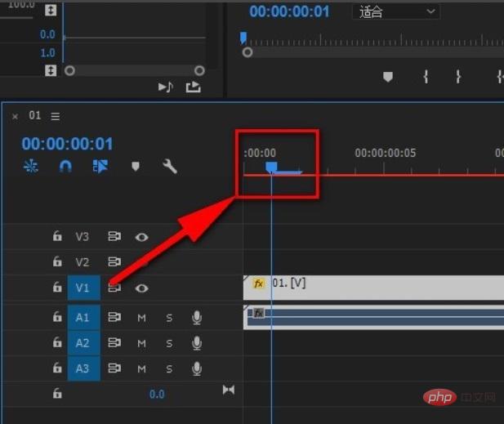Toggle track lock for V1

pyautogui.click(x=57, y=287)
